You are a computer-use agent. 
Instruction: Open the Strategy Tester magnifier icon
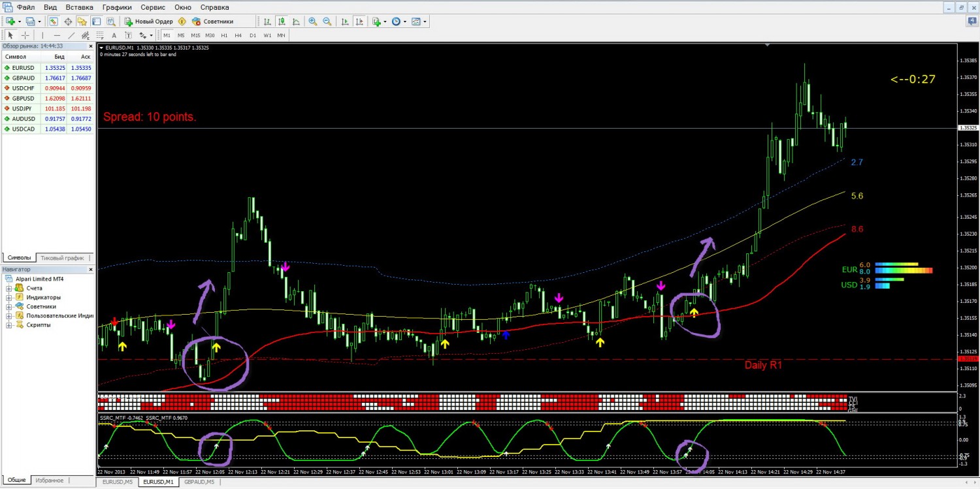pyautogui.click(x=110, y=22)
